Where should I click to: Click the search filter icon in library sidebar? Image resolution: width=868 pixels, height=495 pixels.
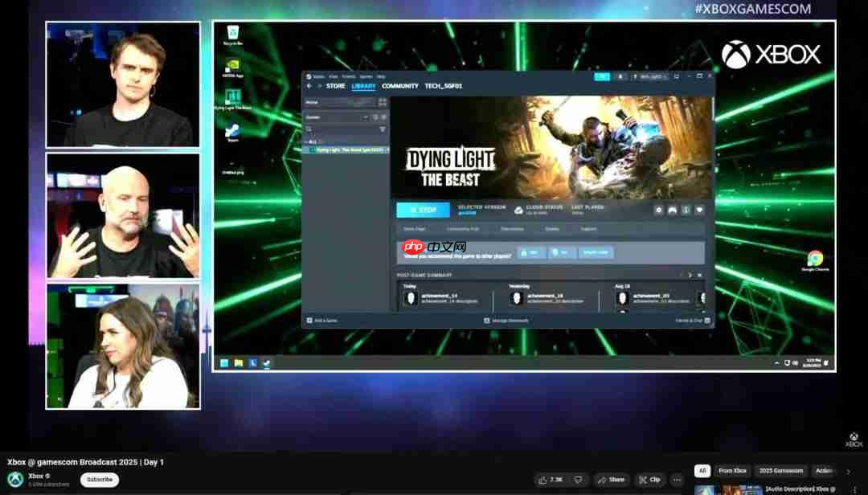(x=383, y=129)
